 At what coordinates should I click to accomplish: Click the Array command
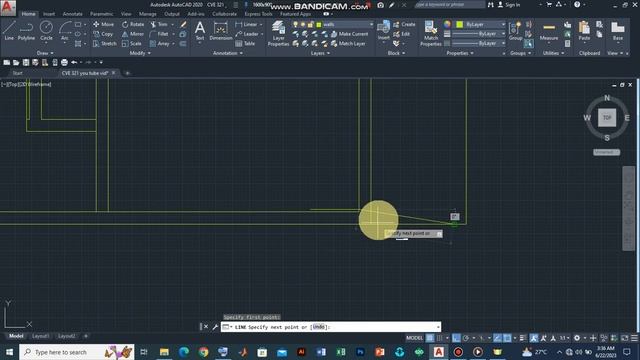(x=160, y=43)
